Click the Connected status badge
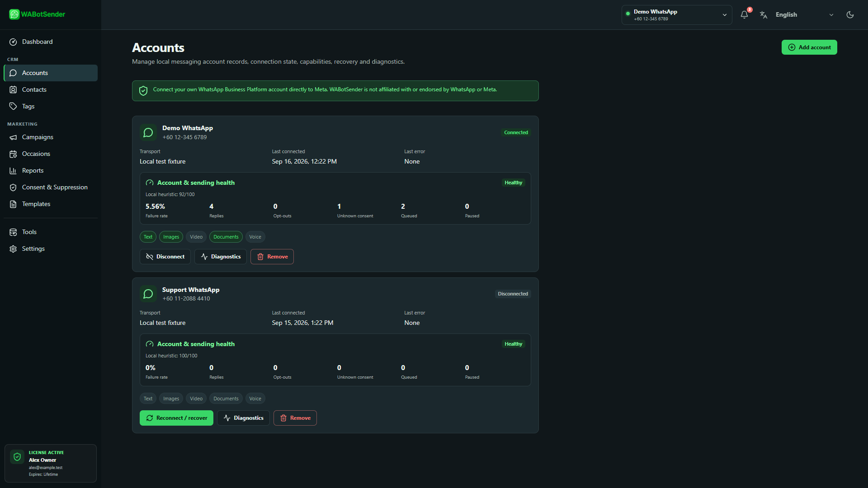 pyautogui.click(x=516, y=132)
